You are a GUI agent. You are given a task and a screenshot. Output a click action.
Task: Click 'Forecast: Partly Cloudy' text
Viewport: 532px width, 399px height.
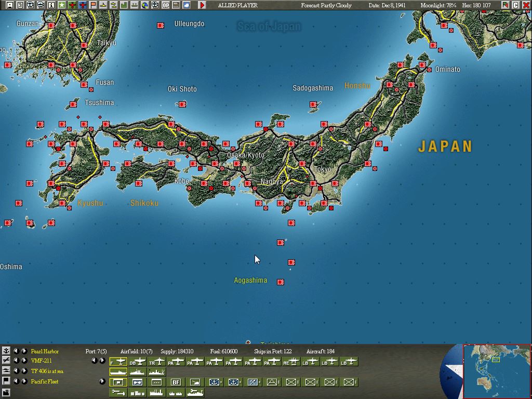coord(326,5)
